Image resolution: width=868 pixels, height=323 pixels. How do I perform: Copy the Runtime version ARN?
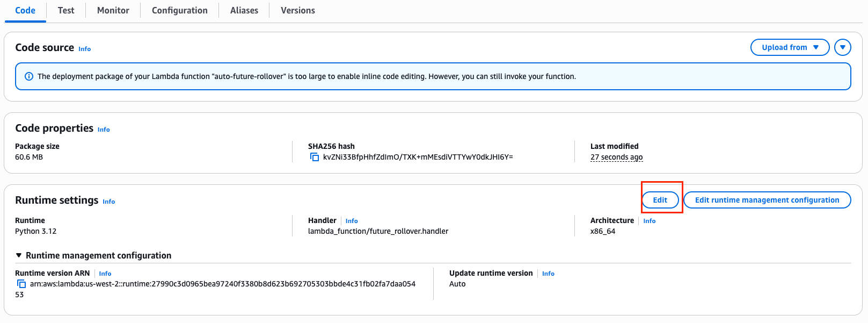pyautogui.click(x=21, y=284)
